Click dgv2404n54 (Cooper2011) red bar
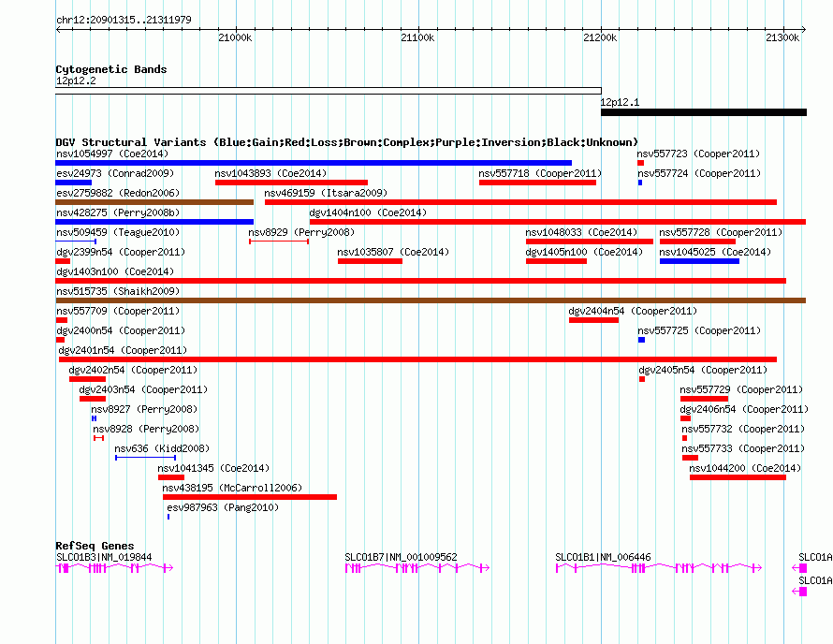Viewport: 833px width, 644px height. 593,320
